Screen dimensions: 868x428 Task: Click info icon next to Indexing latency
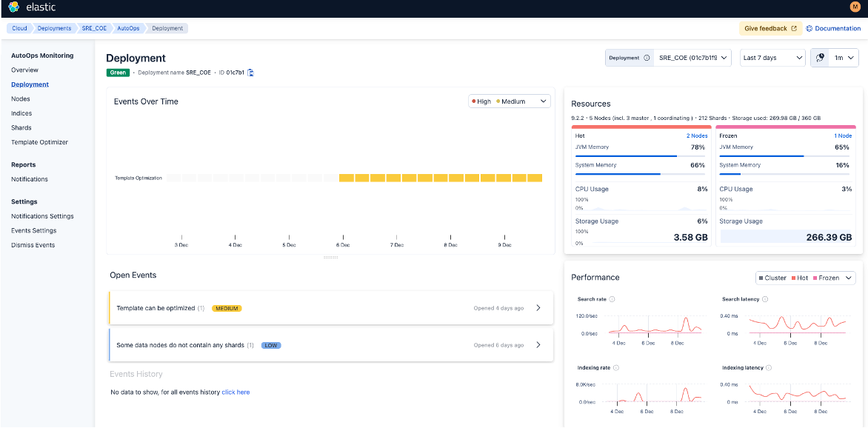click(x=769, y=367)
